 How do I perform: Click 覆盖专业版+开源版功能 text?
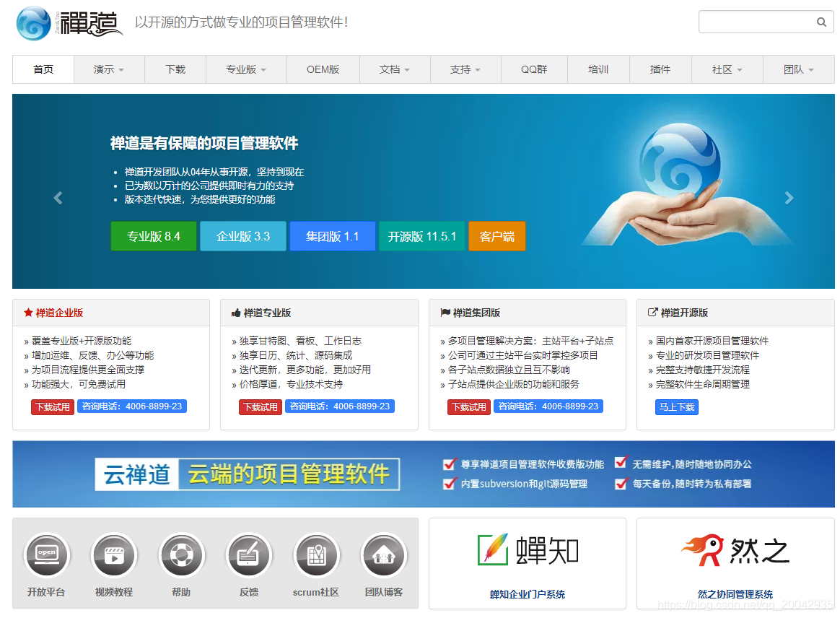click(82, 341)
